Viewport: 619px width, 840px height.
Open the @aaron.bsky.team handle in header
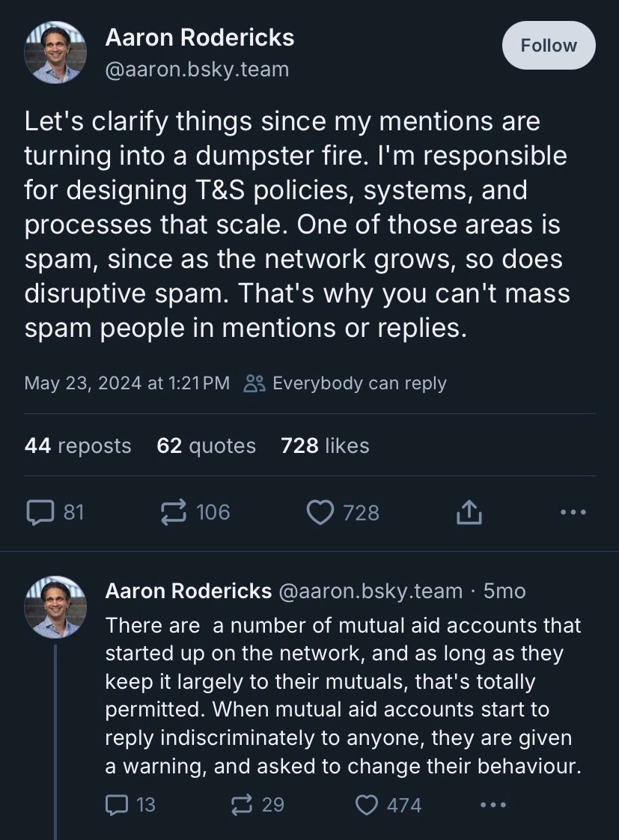click(197, 70)
